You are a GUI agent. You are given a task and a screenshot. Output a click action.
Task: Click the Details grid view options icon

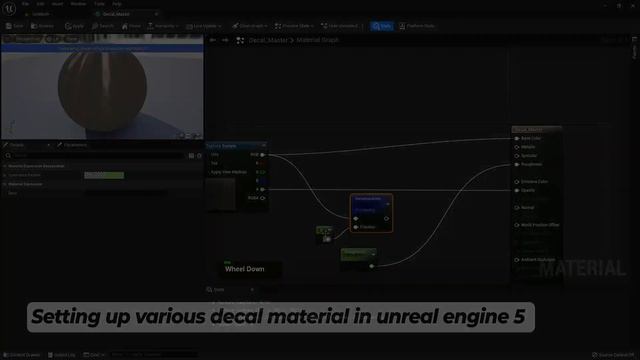[x=191, y=156]
